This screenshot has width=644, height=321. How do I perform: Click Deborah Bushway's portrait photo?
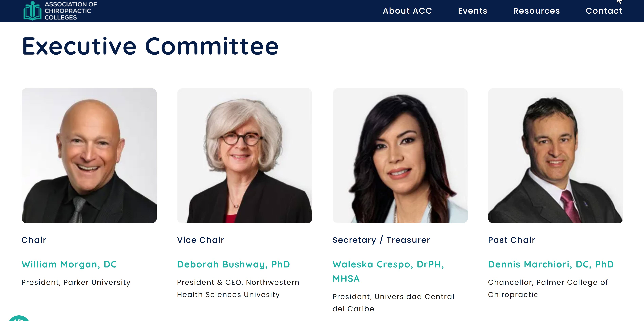click(245, 155)
